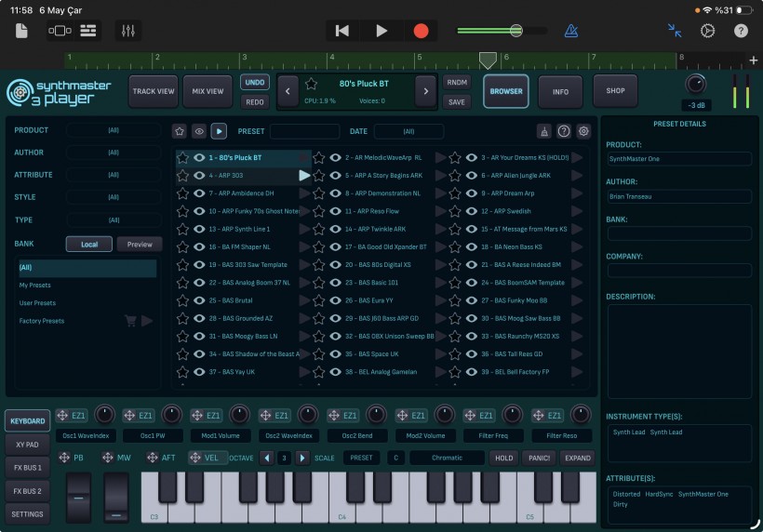Open the Chromatic scale dropdown

[447, 458]
